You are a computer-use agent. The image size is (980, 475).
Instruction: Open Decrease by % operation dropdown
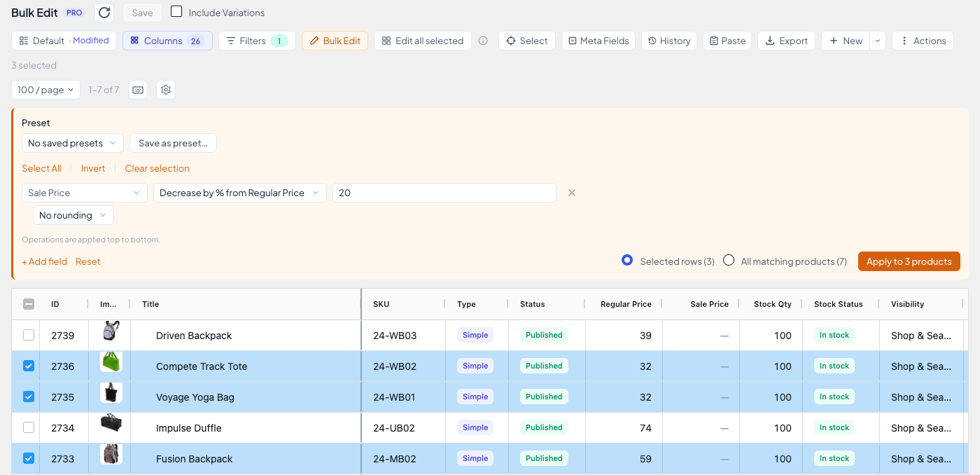(240, 193)
